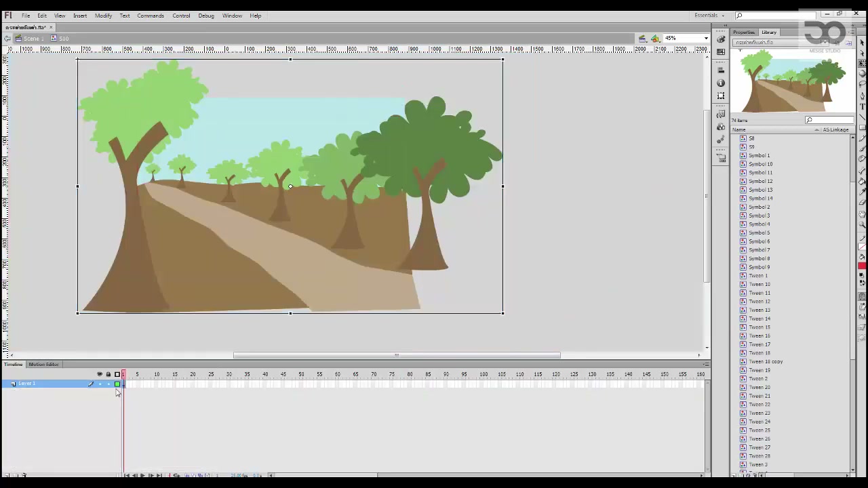Toggle green outline square for Layer 1
This screenshot has height=488, width=868.
[117, 384]
